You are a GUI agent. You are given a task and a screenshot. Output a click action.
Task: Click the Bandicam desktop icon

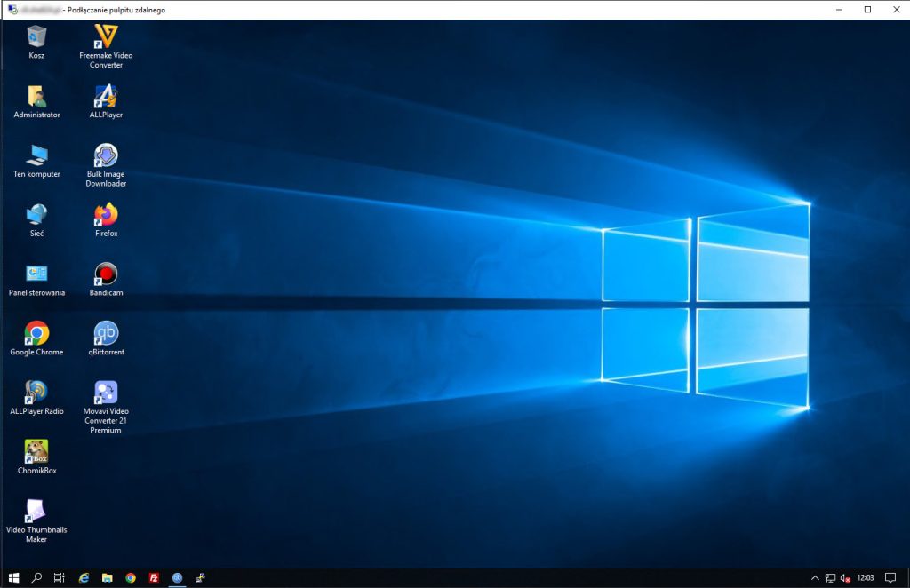click(x=106, y=274)
